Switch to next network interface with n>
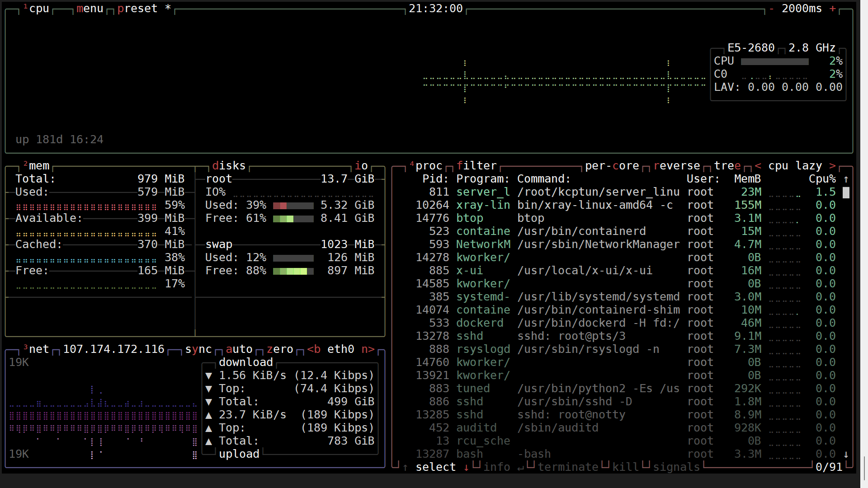Viewport: 868px width, 488px height. [368, 349]
